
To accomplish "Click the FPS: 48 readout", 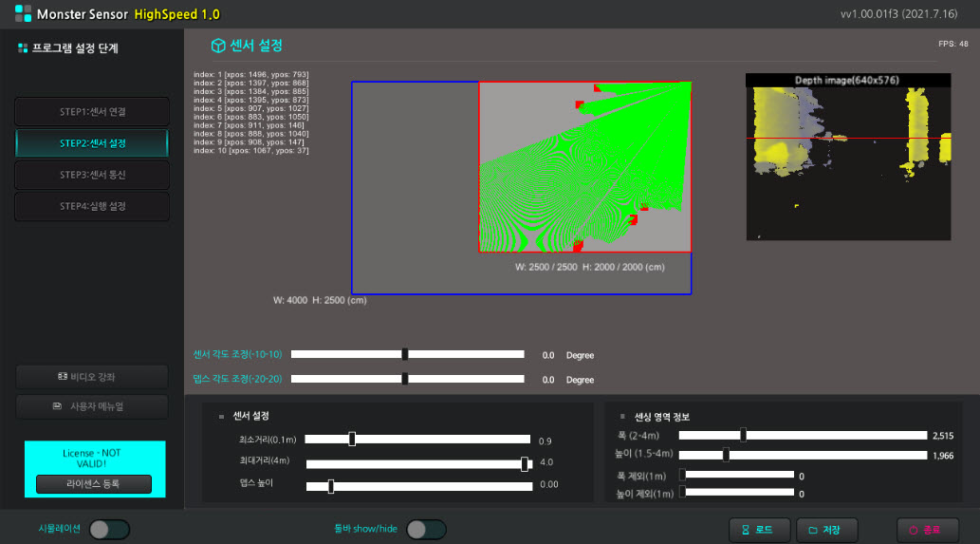I will pos(953,44).
